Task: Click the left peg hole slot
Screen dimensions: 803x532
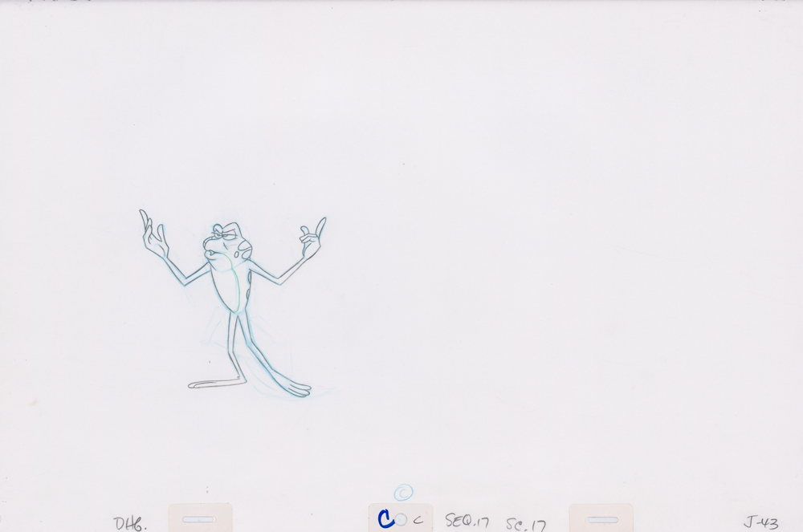Action: 198,519
